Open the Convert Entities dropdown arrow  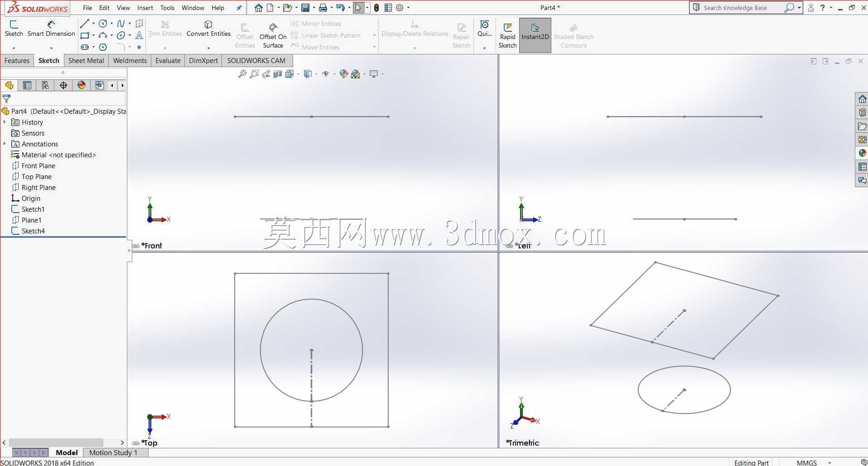tap(208, 48)
